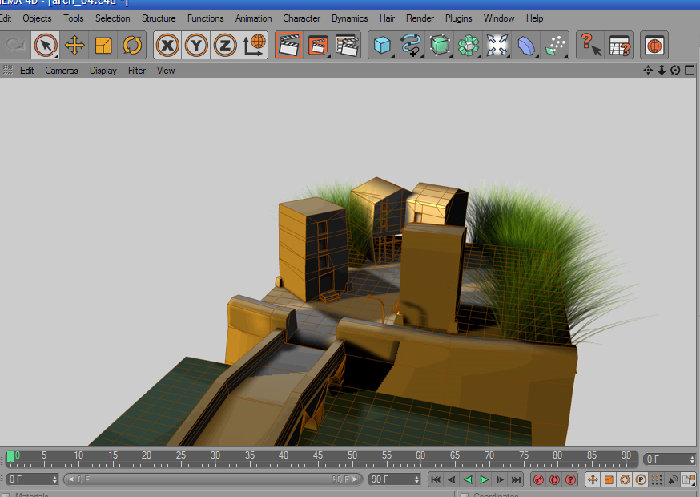Viewport: 700px width, 497px height.
Task: Select the Live Selection arrow tool
Action: (46, 45)
